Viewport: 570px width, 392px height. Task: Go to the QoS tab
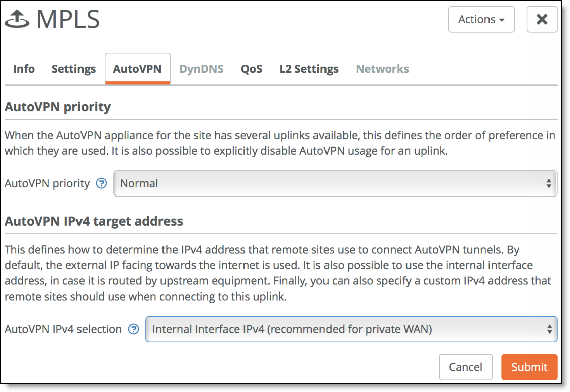coord(252,69)
